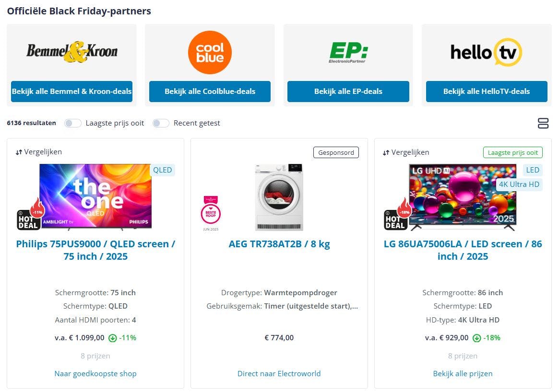
Task: Click the AEG dryer product image
Action: [x=279, y=197]
